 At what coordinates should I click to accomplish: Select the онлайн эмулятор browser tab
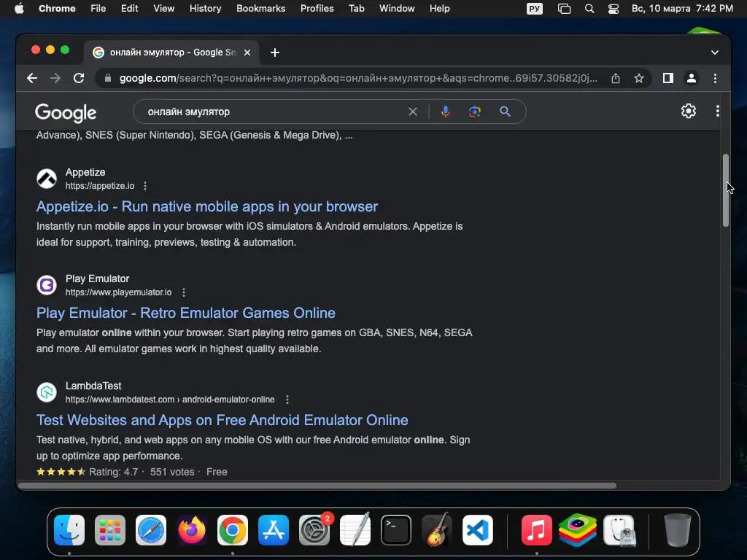[x=172, y=52]
